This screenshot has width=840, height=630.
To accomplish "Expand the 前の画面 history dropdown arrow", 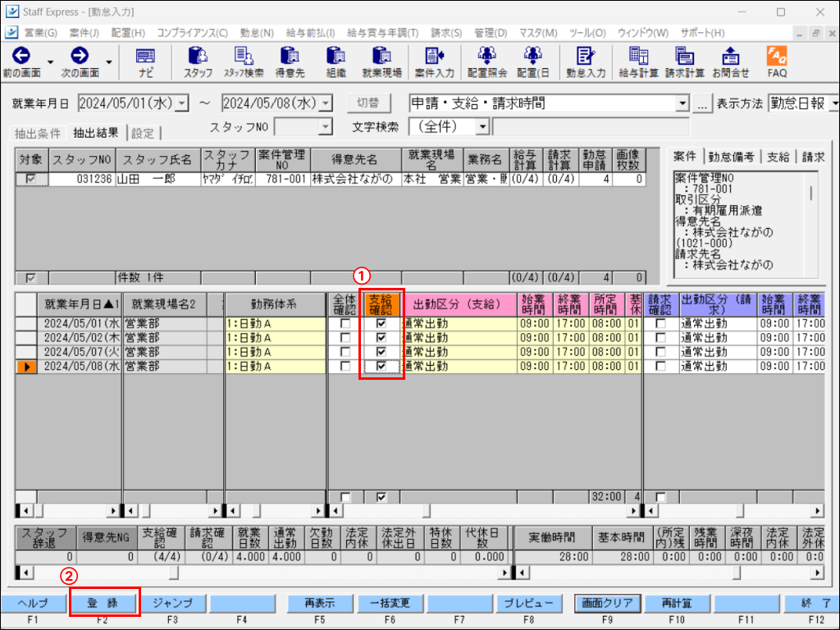I will tap(50, 62).
